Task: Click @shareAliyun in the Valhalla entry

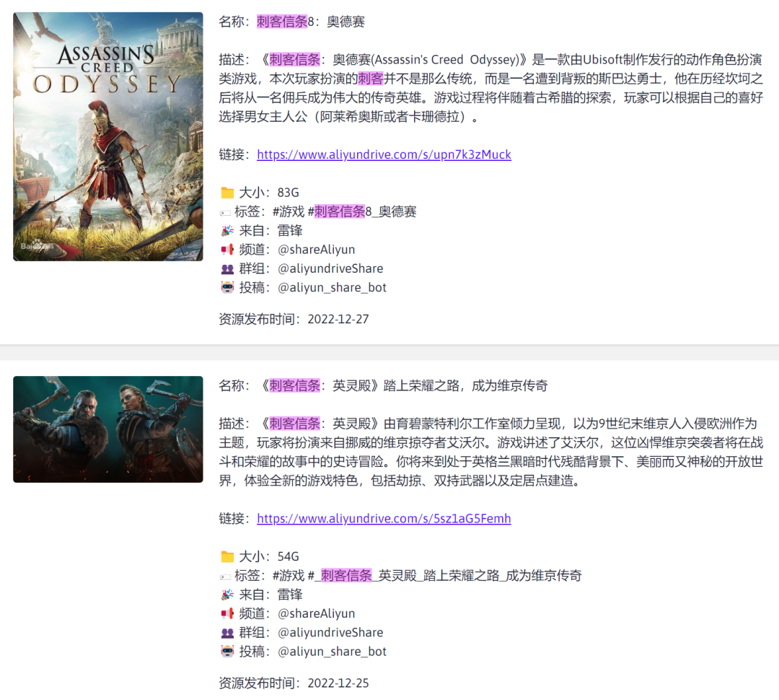Action: point(316,613)
